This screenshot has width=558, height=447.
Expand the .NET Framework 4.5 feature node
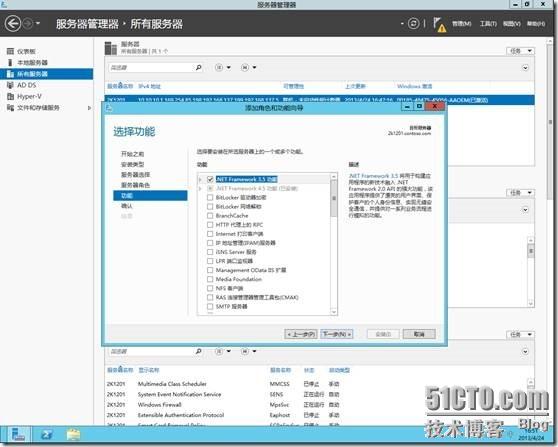(201, 188)
